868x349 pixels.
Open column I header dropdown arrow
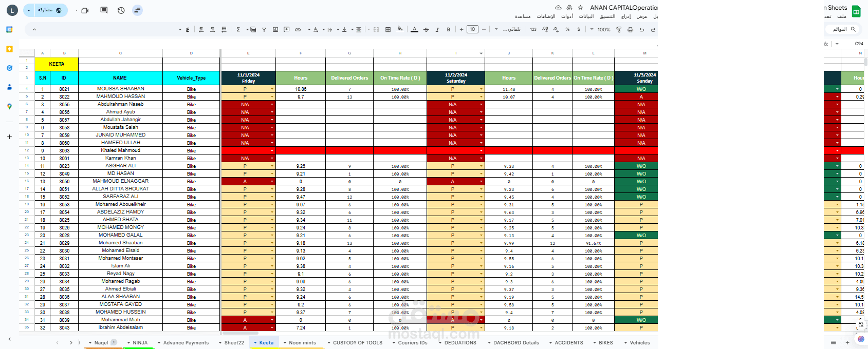pyautogui.click(x=481, y=53)
